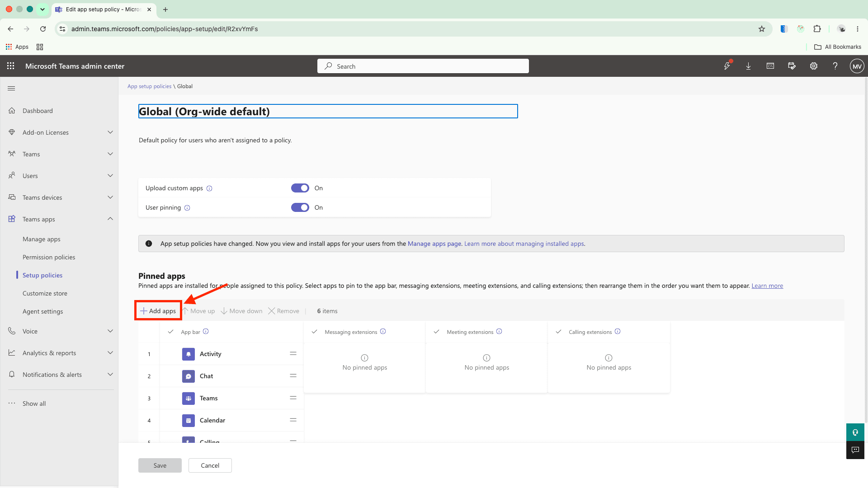Click Show all in sidebar
This screenshot has width=868, height=488.
pos(34,404)
